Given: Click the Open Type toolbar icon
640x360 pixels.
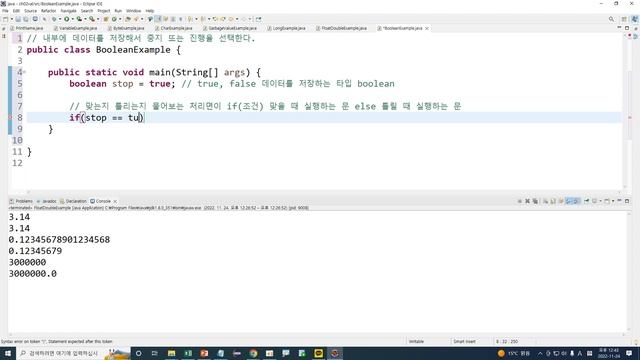Looking at the screenshot, I should coord(128,19).
